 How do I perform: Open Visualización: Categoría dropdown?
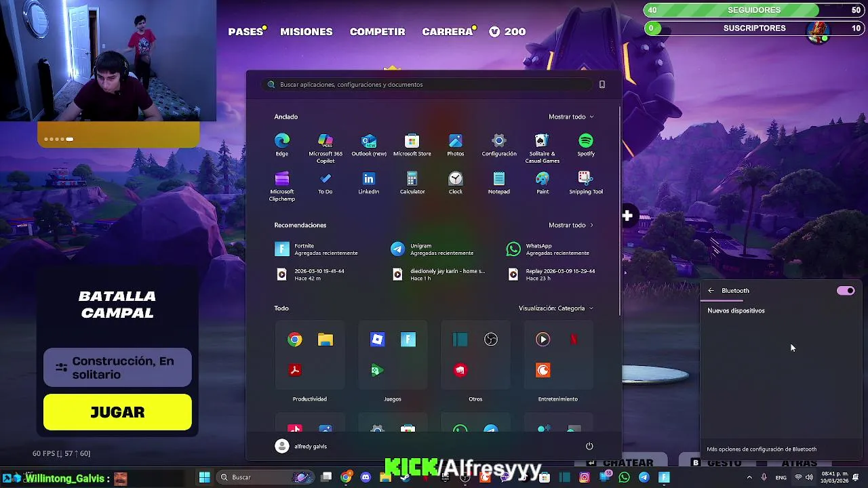tap(556, 308)
